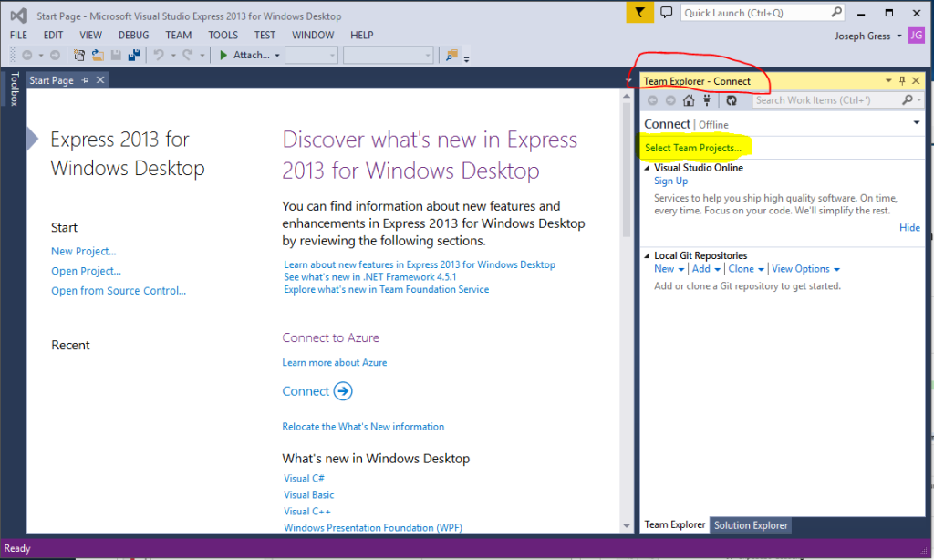
Task: Open the DEBUG menu
Action: (133, 35)
